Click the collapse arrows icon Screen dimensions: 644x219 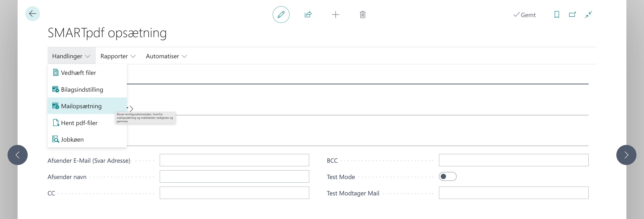pos(588,15)
